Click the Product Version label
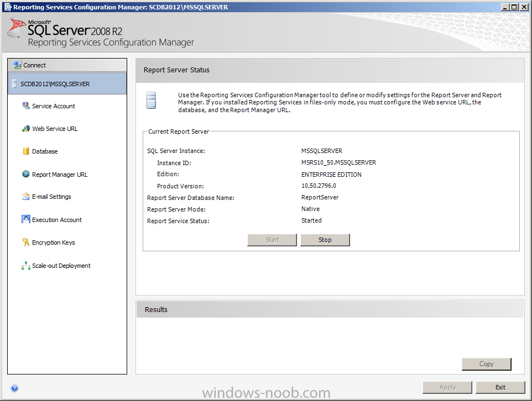Viewport: 532px width, 401px height. [x=180, y=186]
